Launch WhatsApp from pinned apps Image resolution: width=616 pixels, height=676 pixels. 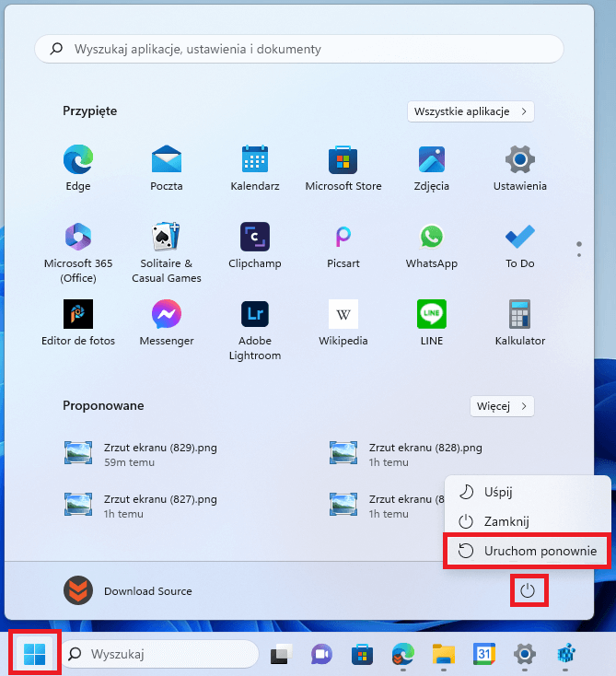(x=432, y=246)
